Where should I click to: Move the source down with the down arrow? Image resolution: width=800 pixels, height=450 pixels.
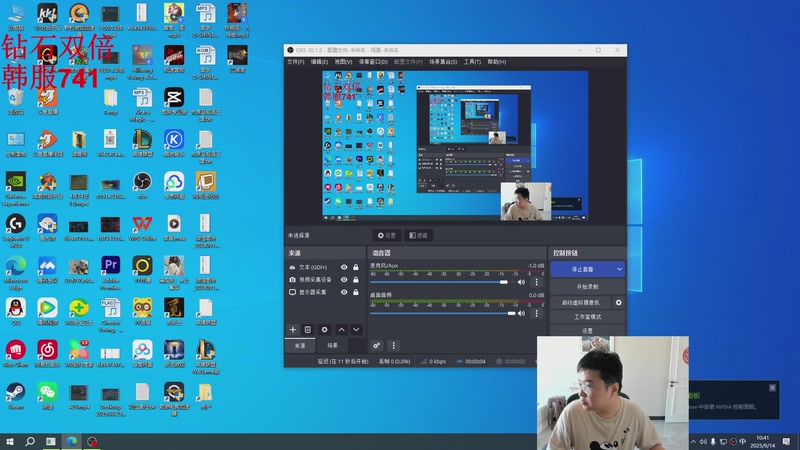pyautogui.click(x=356, y=330)
